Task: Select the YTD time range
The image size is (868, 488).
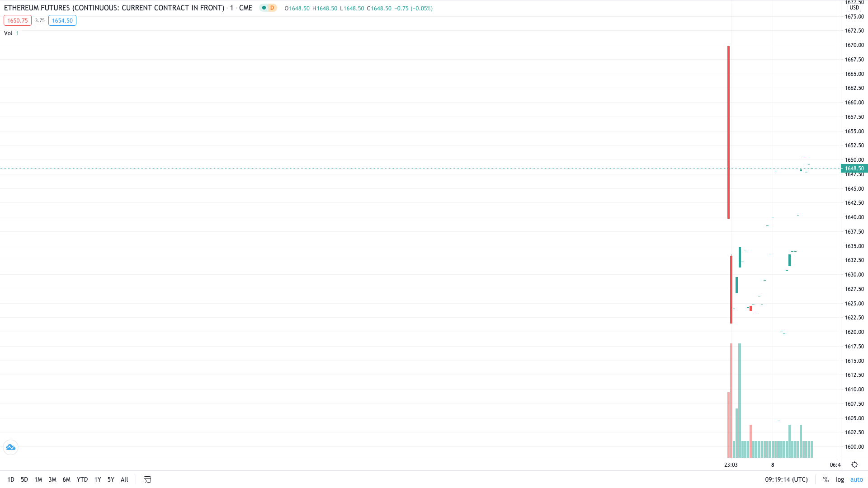Action: click(82, 479)
